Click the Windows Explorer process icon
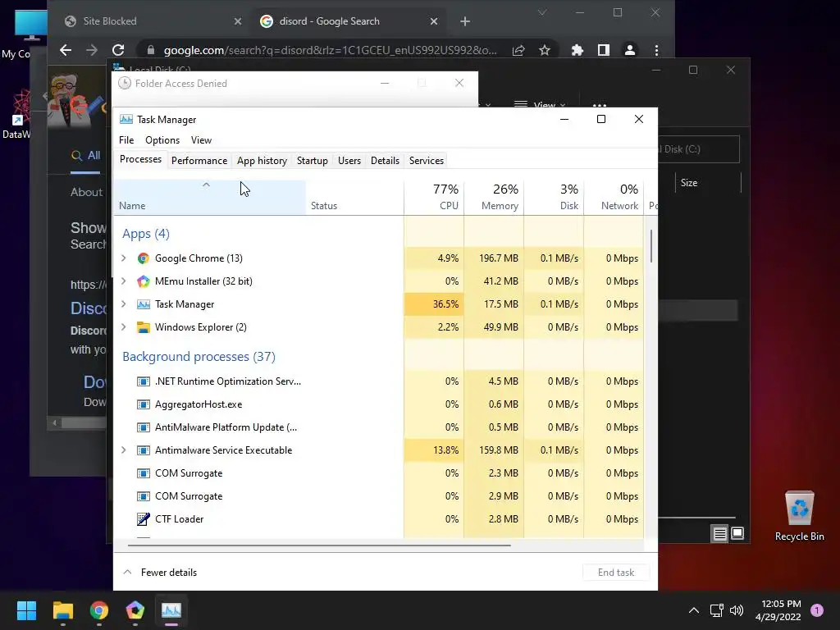 coord(143,327)
